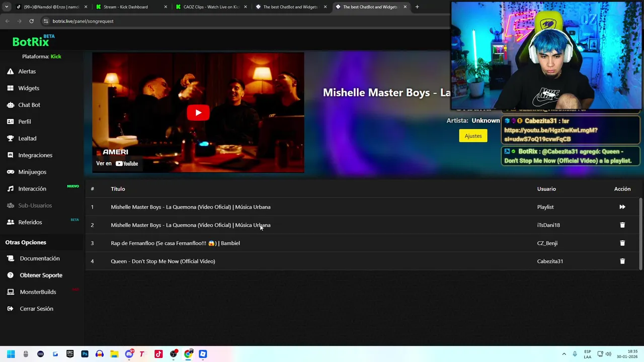Reload the page in the browser

tap(31, 21)
